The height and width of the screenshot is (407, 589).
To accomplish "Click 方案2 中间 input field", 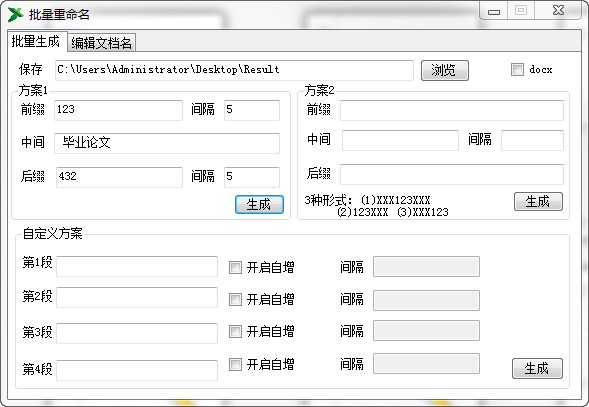I will (400, 140).
